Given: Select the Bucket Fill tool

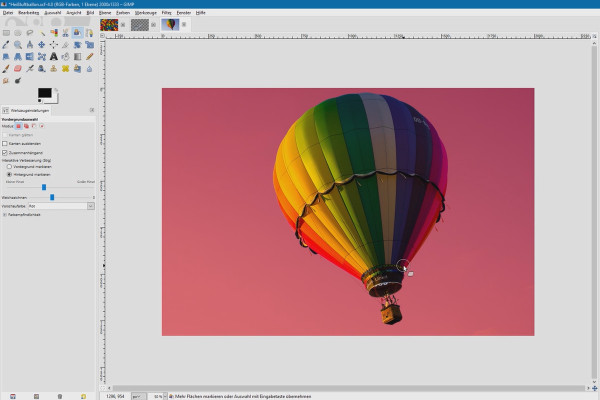Looking at the screenshot, I should click(65, 57).
